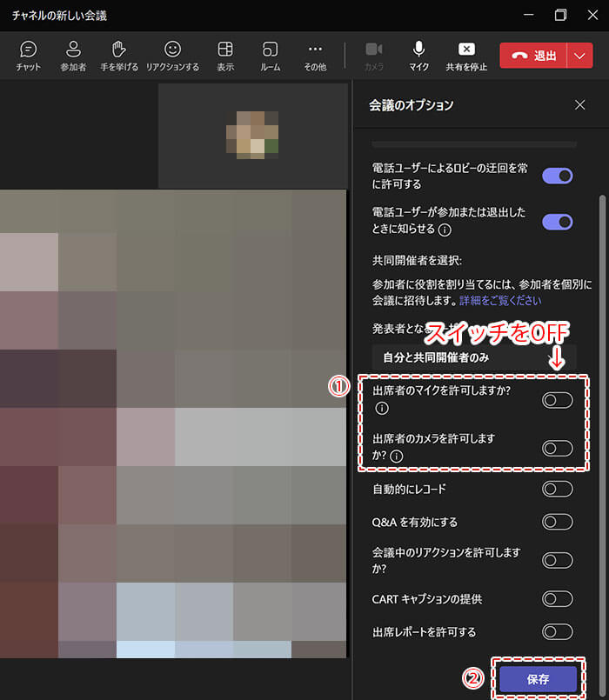Select the participant video thumbnail
Viewport: 609px width, 700px height.
(x=253, y=136)
